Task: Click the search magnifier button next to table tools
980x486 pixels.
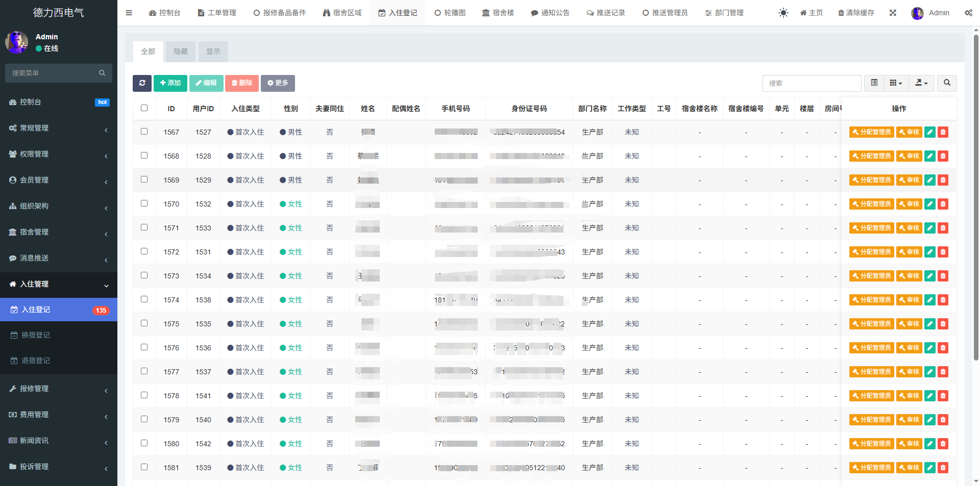Action: tap(947, 83)
